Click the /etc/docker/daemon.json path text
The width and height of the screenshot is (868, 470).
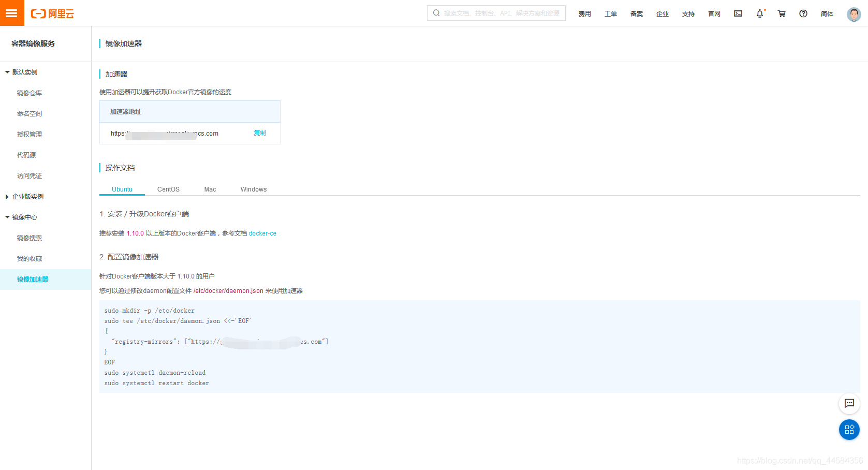228,291
